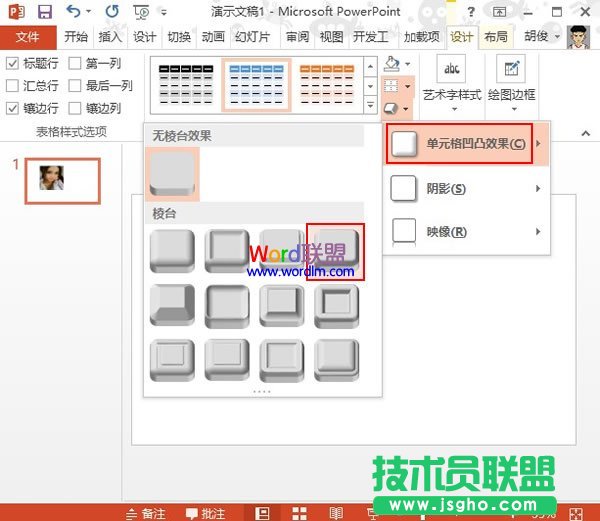This screenshot has height=521, width=600.
Task: Open the 阴影 submenu
Action: click(x=466, y=188)
